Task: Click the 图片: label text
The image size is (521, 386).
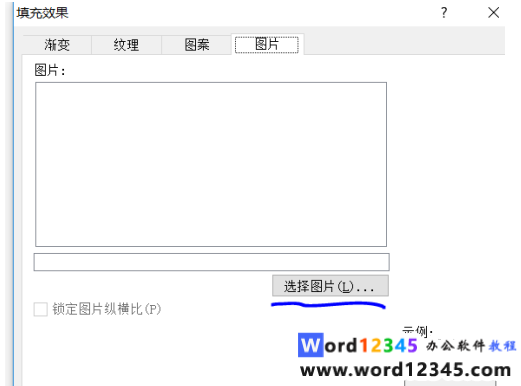Action: point(50,70)
